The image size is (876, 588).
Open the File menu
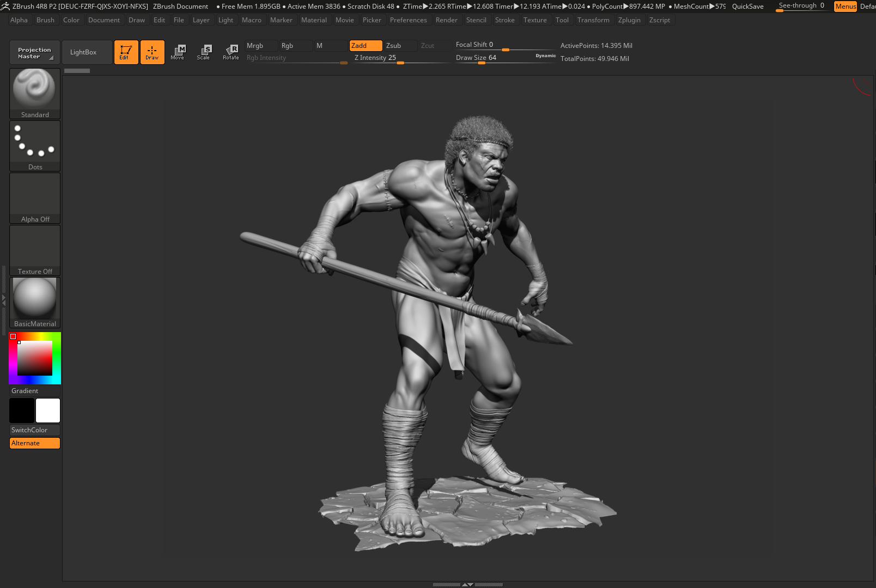pyautogui.click(x=179, y=20)
